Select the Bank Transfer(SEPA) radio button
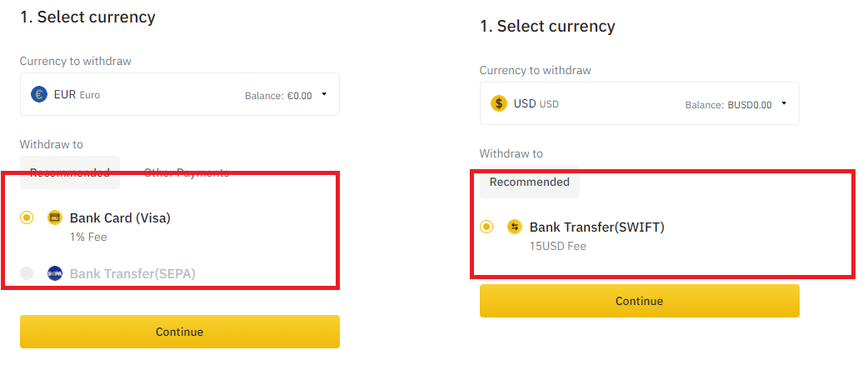This screenshot has width=868, height=370. coord(27,273)
